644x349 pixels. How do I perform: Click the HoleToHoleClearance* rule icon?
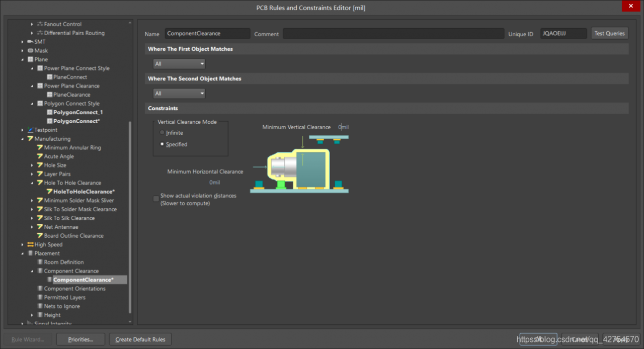(x=49, y=192)
